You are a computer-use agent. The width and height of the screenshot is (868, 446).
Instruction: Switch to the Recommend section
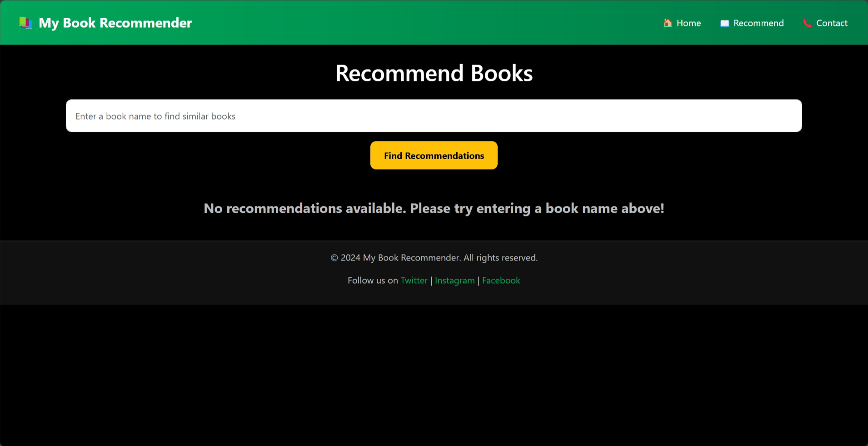click(x=758, y=23)
